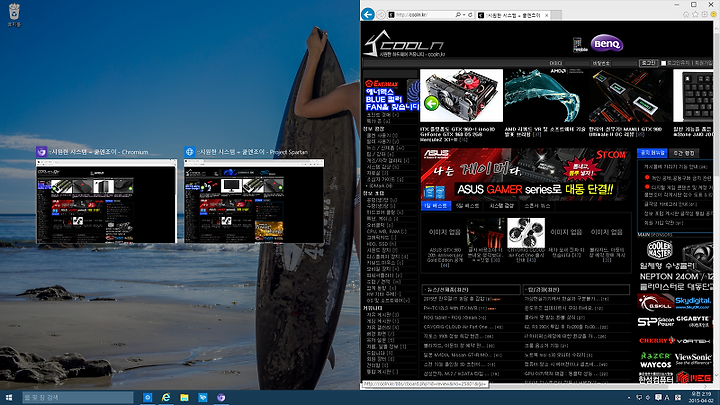Viewport: 720px width, 405px height.
Task: Click the feedback smiley face icon
Action: (714, 15)
